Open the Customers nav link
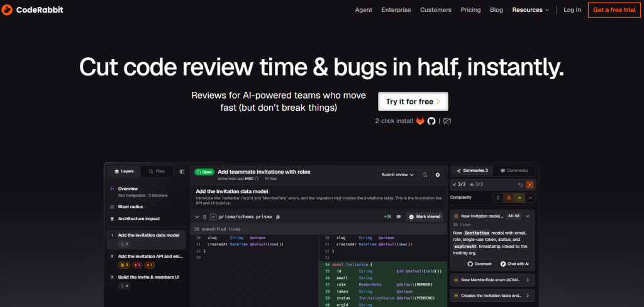The width and height of the screenshot is (644, 307). (435, 10)
